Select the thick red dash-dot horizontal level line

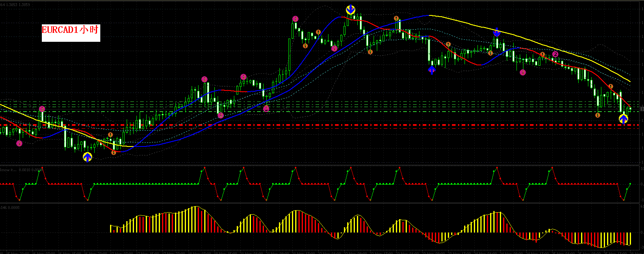point(319,125)
